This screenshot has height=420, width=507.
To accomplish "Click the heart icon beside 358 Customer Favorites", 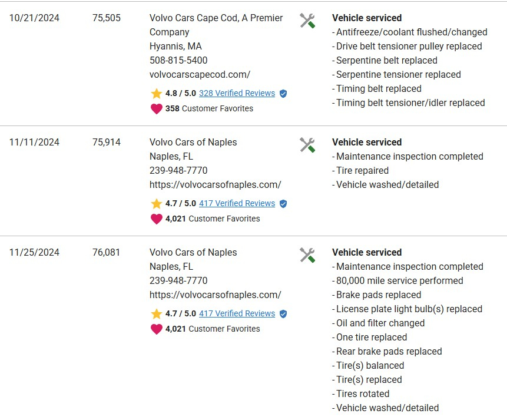I will [x=156, y=109].
